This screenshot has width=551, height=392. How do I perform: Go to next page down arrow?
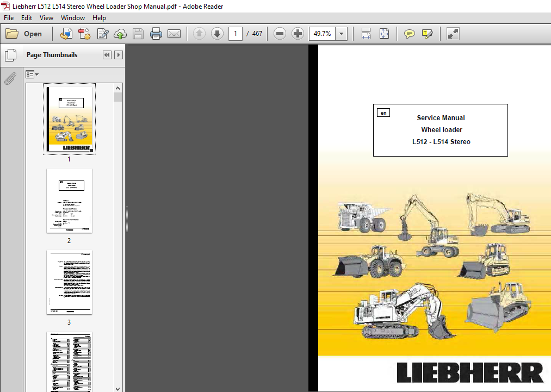tap(217, 34)
